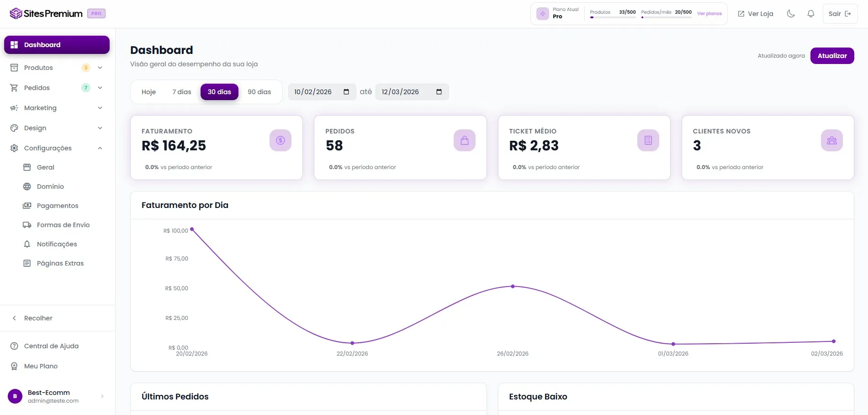Image resolution: width=868 pixels, height=415 pixels.
Task: Click the Sites Premium logo
Action: 46,14
